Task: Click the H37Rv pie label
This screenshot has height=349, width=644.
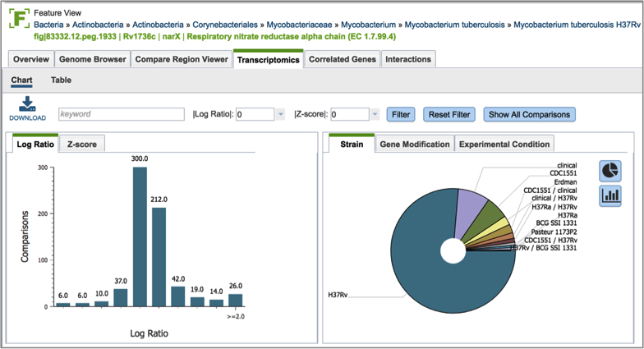Action: [338, 295]
